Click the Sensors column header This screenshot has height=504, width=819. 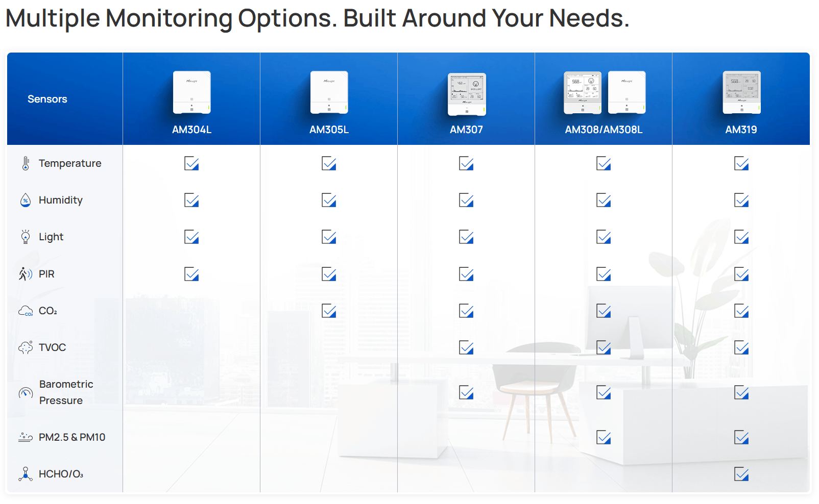[x=47, y=99]
